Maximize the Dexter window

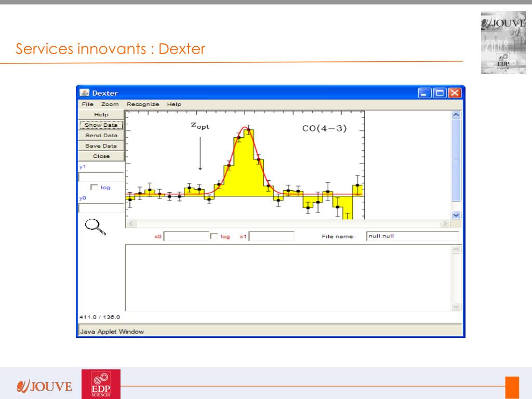click(440, 92)
